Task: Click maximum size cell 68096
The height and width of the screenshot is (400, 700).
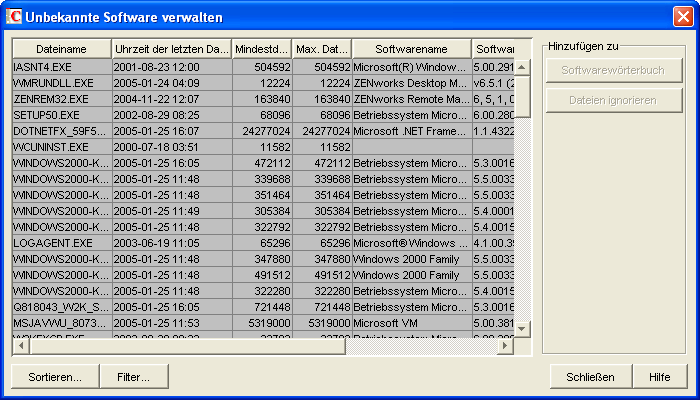Action: click(322, 115)
